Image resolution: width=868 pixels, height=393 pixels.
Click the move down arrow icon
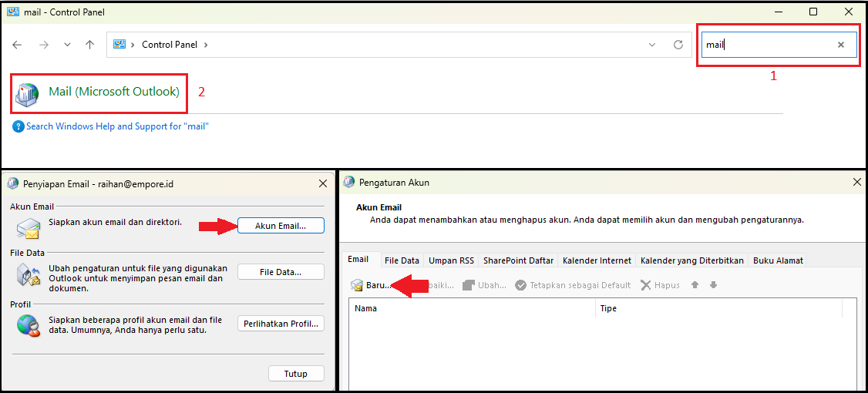(713, 285)
